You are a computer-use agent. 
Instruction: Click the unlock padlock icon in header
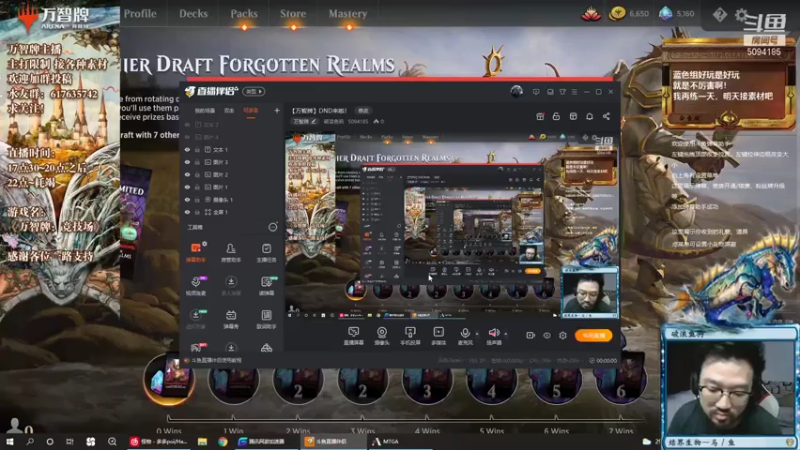coord(556,116)
